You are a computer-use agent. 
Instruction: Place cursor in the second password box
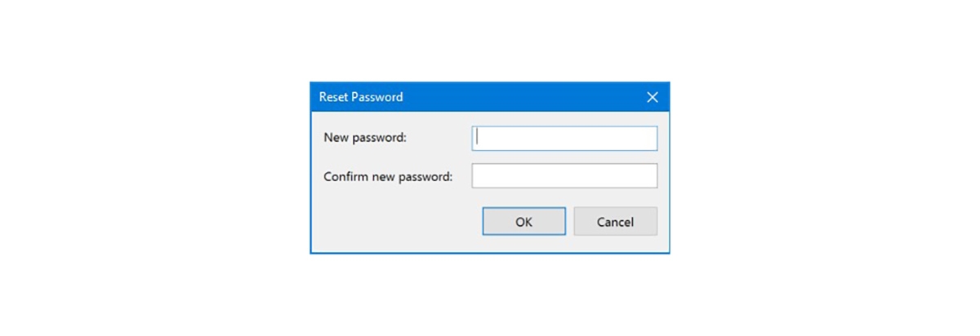pyautogui.click(x=564, y=176)
